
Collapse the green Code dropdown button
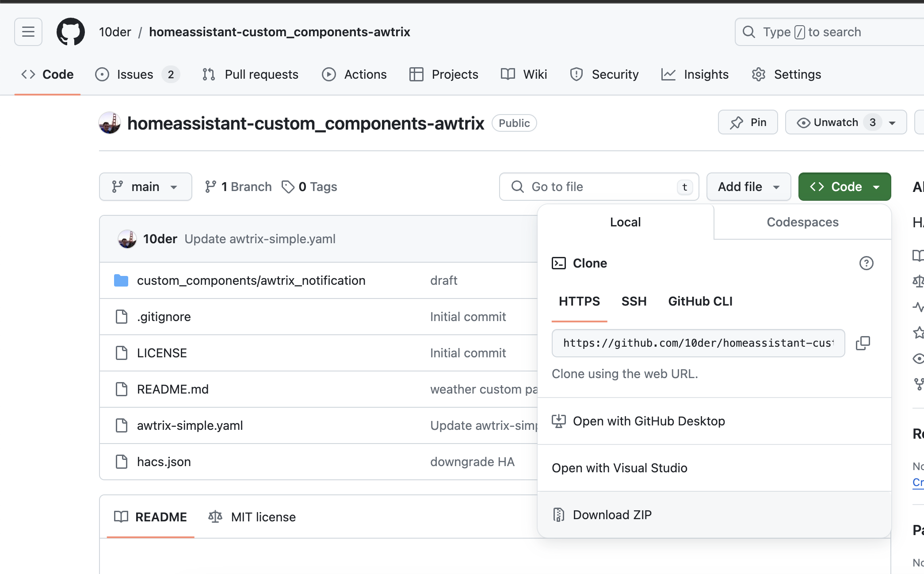click(844, 187)
